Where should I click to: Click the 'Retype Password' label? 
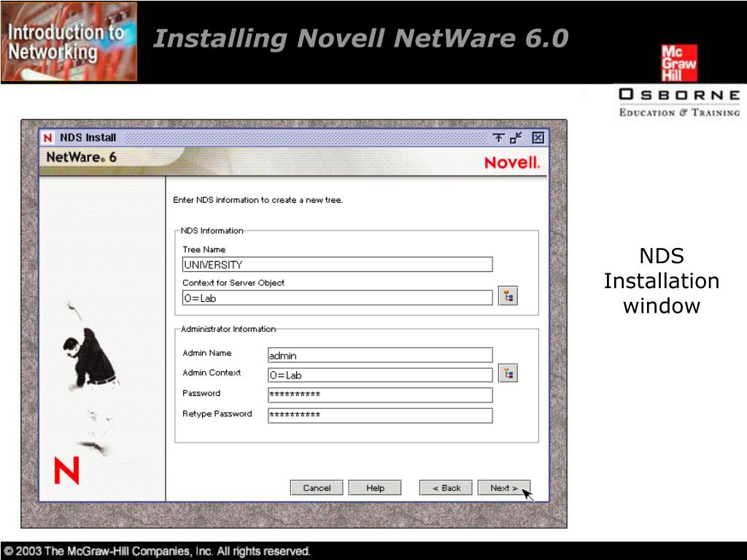click(x=217, y=414)
